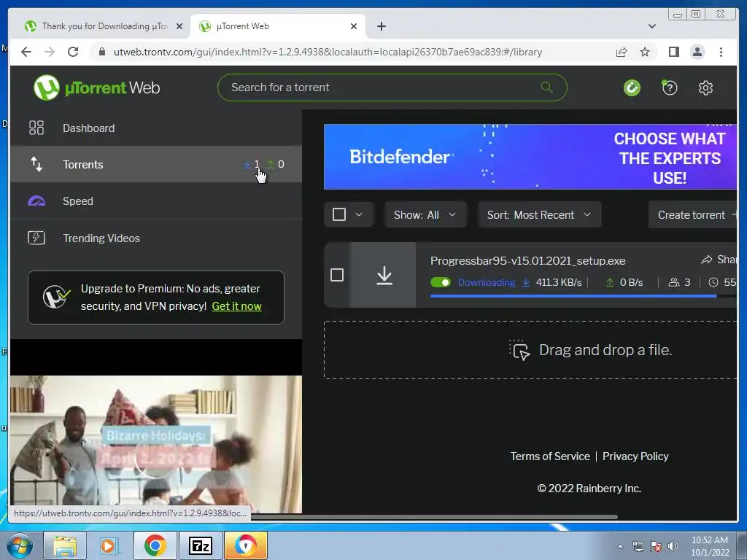Click the search magnifier icon

pos(547,87)
